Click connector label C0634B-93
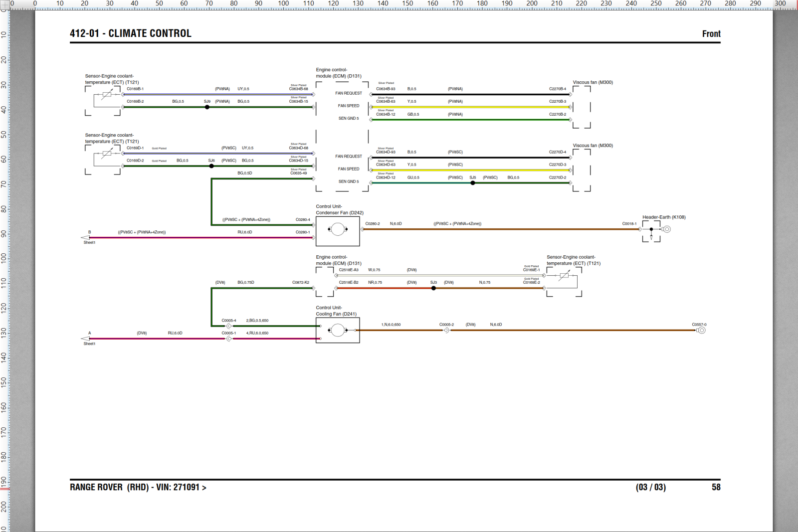 386,89
